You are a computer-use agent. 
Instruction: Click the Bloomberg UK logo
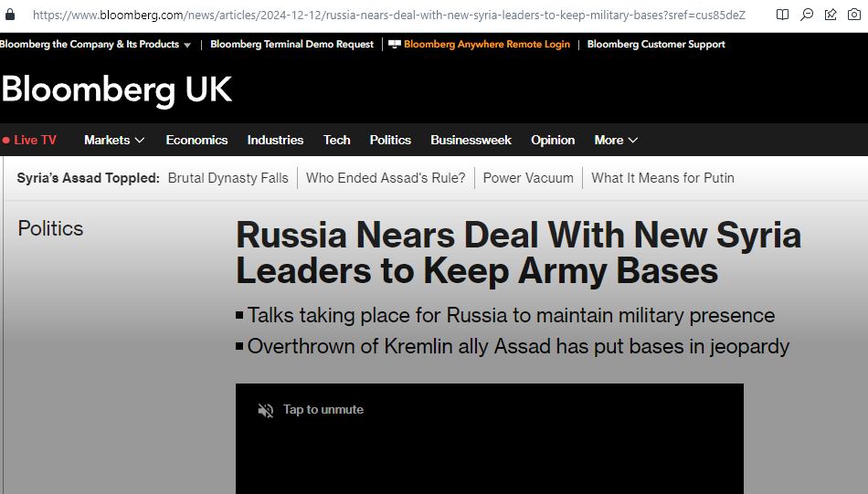(x=117, y=89)
